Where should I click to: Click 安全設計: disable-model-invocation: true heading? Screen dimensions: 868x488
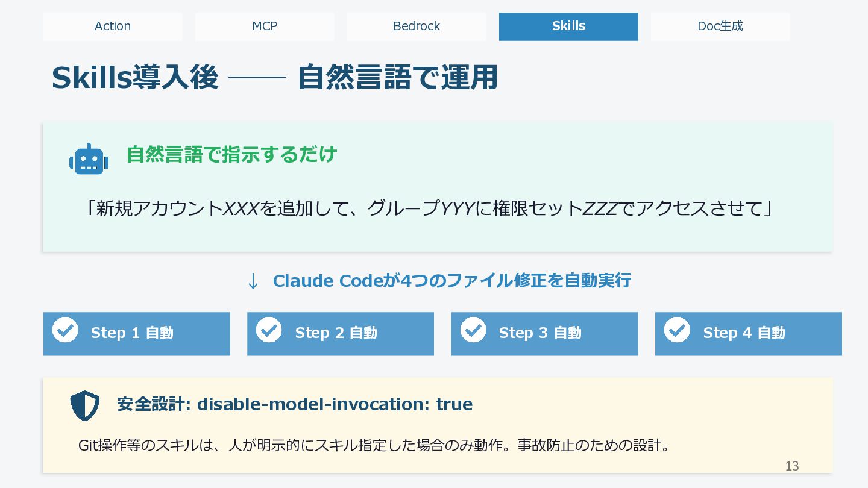295,404
